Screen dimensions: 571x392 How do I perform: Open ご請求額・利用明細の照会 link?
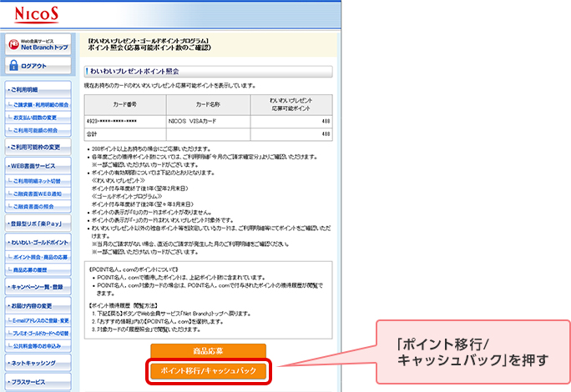pyautogui.click(x=40, y=104)
